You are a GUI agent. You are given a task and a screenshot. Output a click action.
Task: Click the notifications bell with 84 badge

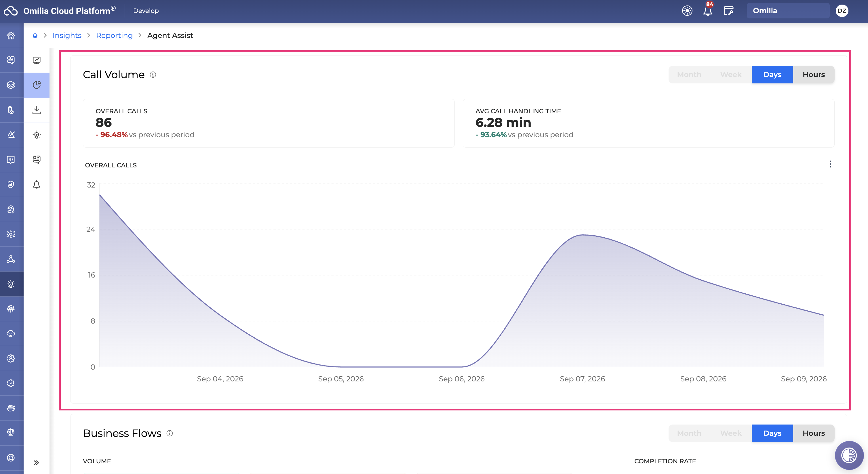[x=708, y=11]
